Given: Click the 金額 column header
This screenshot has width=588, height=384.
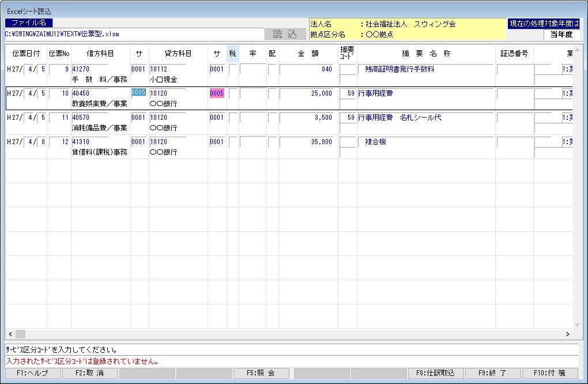Looking at the screenshot, I should tap(308, 54).
